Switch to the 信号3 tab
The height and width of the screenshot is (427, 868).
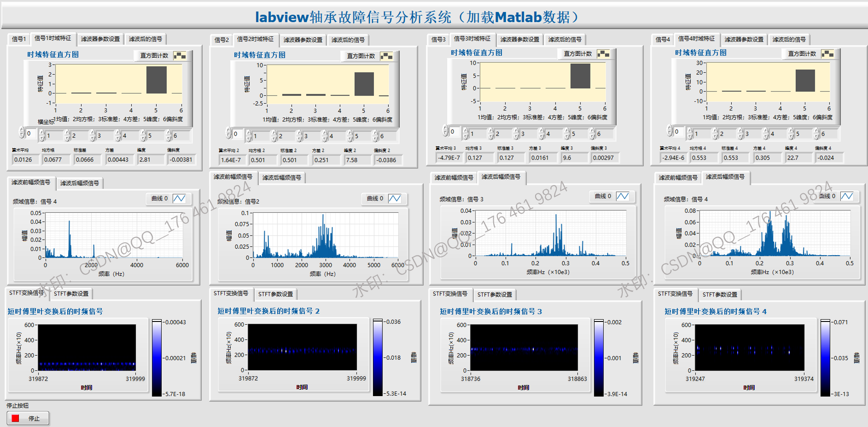coord(438,40)
